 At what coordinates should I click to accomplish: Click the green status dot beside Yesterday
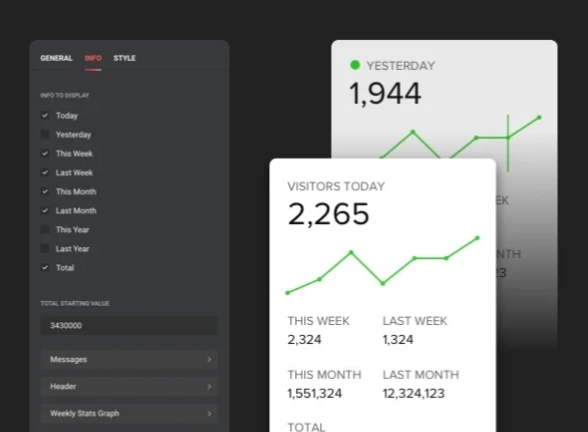pos(355,65)
